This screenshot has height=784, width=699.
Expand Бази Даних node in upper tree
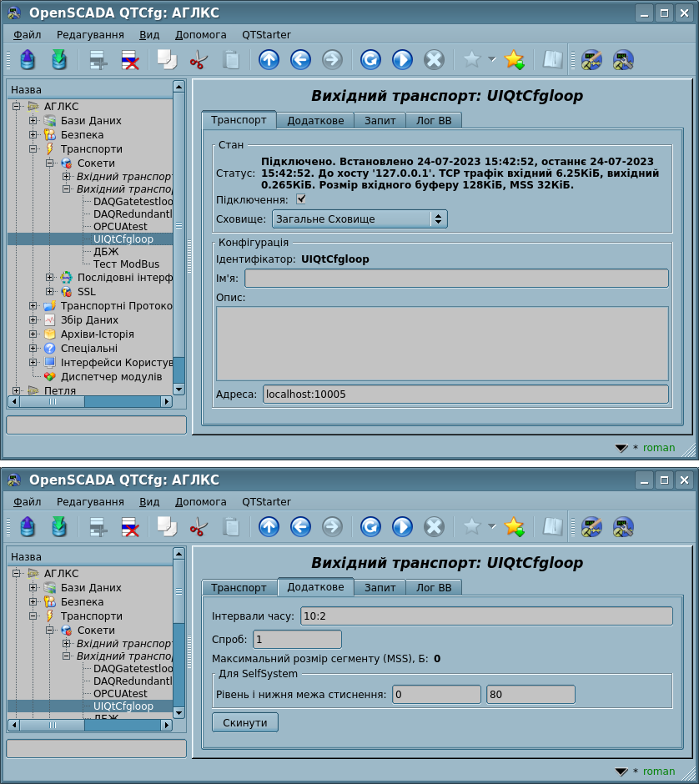(x=33, y=121)
